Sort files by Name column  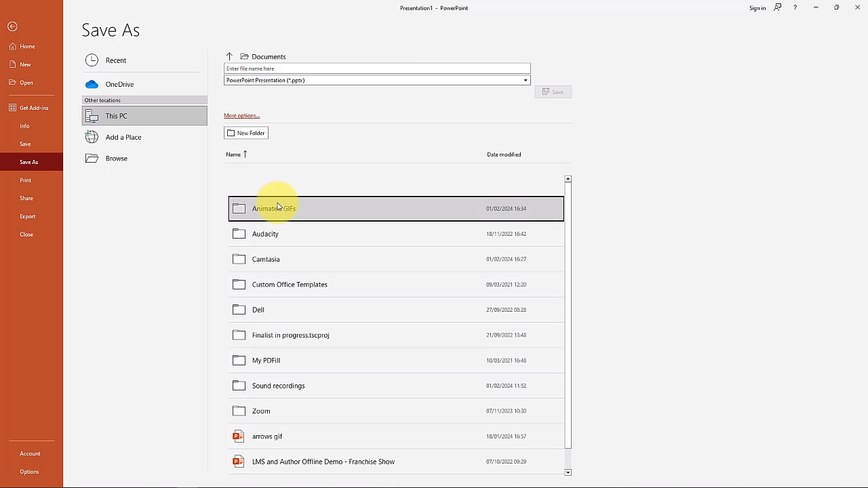[233, 155]
